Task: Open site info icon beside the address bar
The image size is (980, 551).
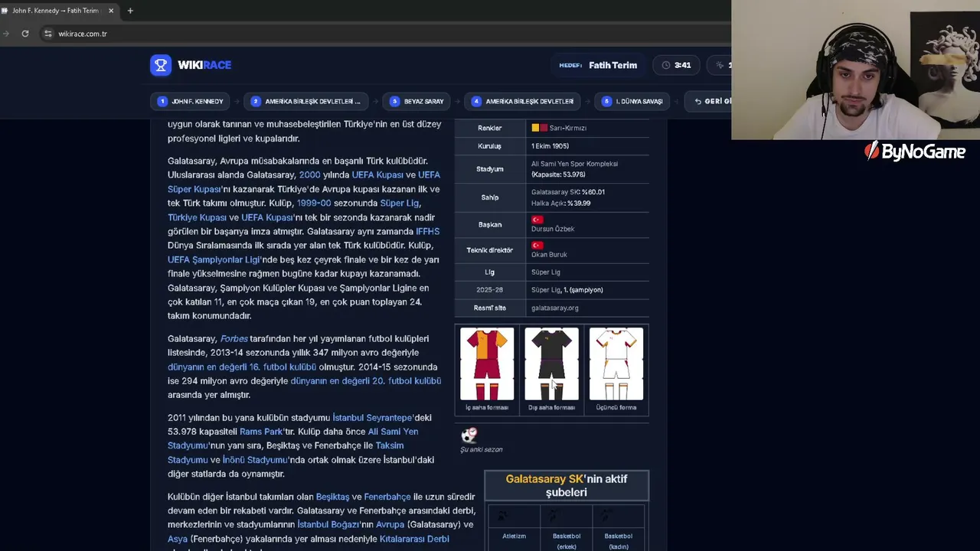Action: [x=47, y=34]
